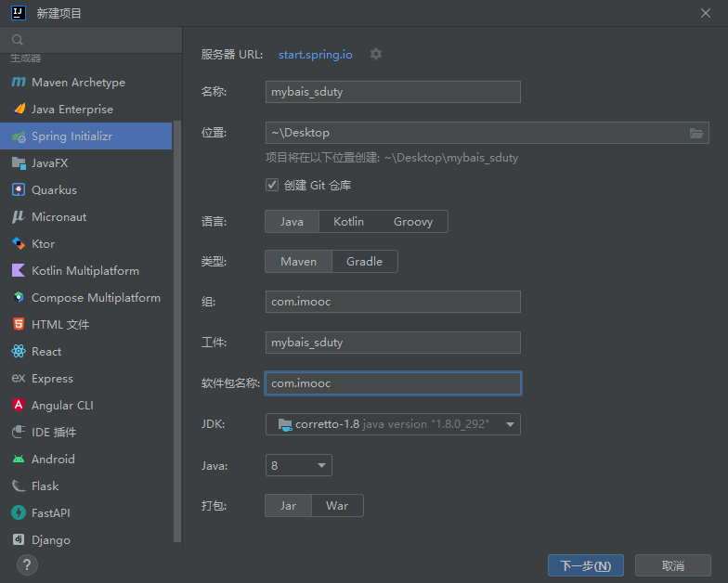The image size is (728, 583).
Task: Select Compose Multiplatform generator
Action: 85,297
